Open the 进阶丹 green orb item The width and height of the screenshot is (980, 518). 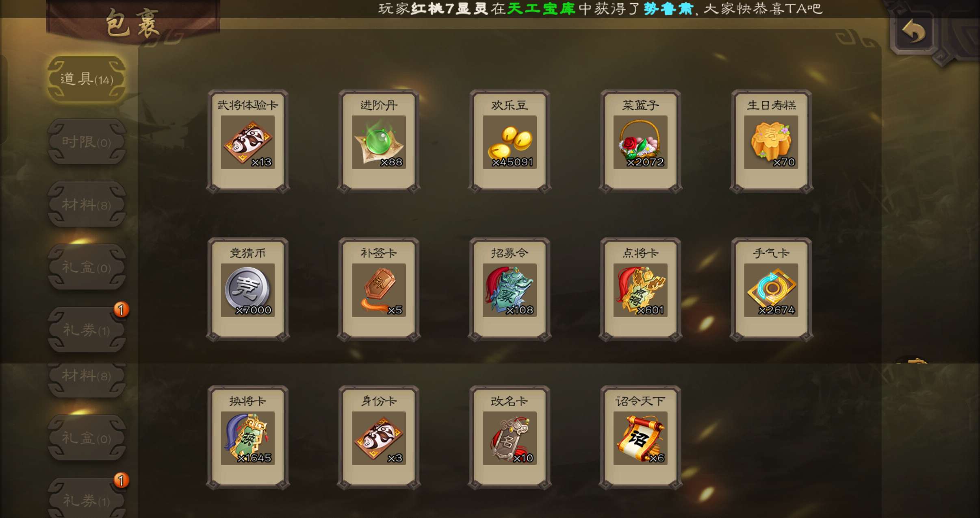379,141
